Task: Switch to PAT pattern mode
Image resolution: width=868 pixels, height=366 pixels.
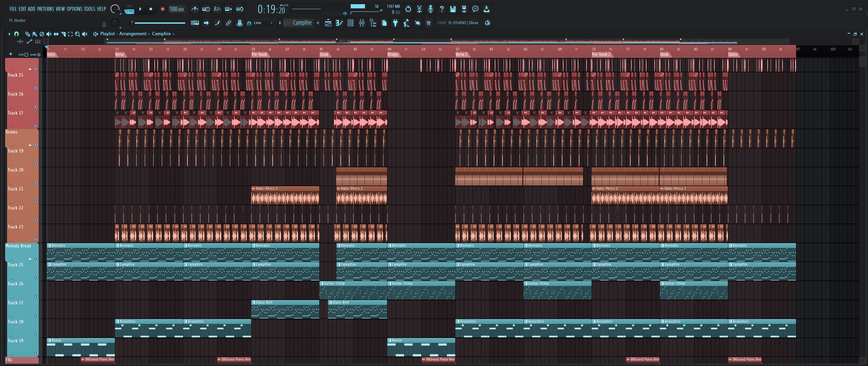Action: (x=129, y=6)
